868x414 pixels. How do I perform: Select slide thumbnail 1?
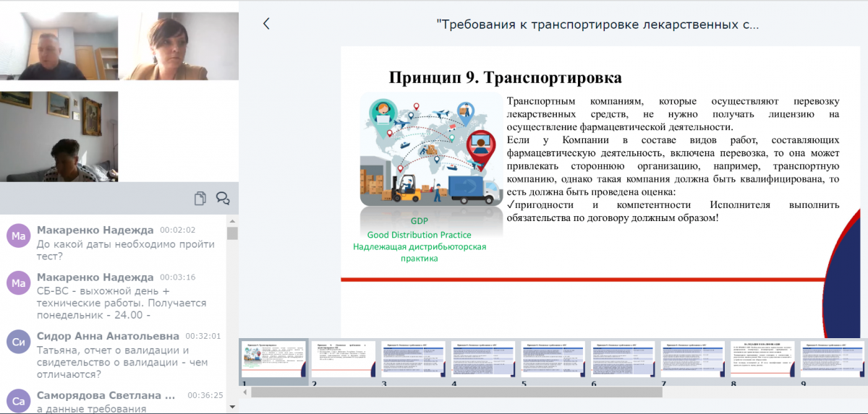pos(273,359)
